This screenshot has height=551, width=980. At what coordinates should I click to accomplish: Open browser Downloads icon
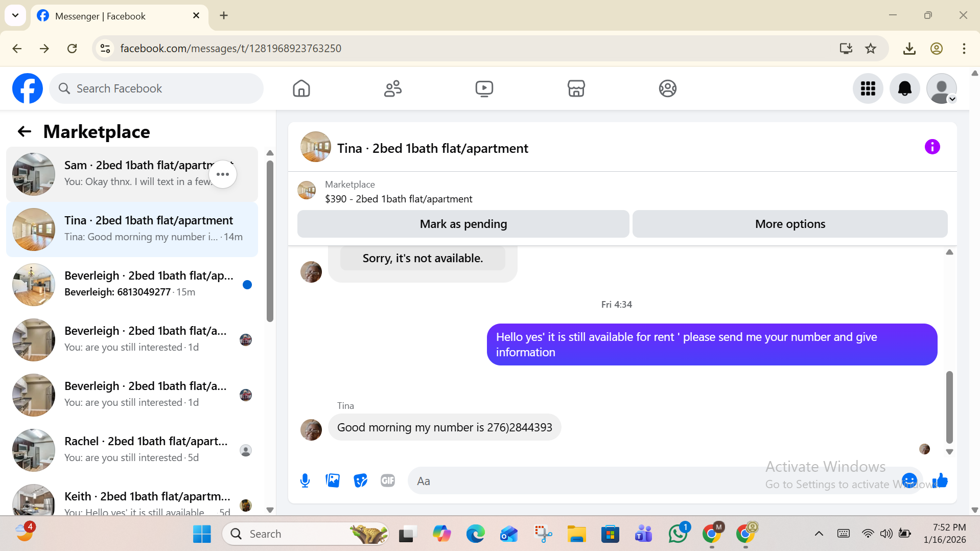(x=909, y=49)
